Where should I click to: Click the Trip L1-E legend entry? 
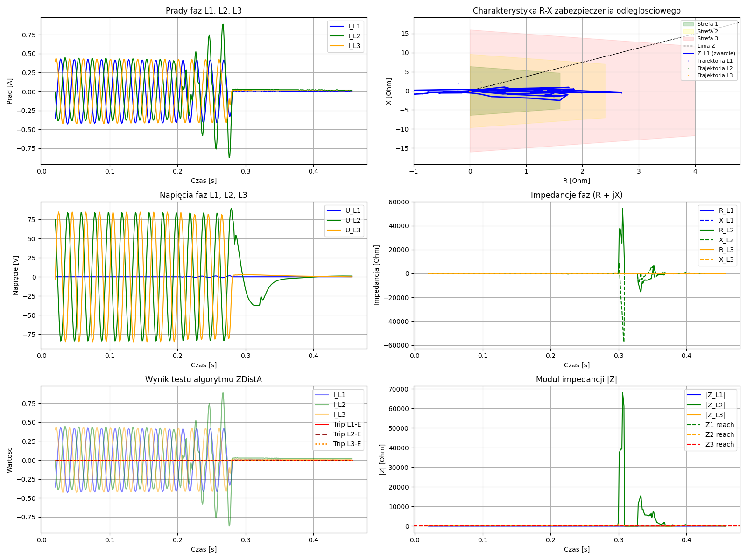coord(346,424)
